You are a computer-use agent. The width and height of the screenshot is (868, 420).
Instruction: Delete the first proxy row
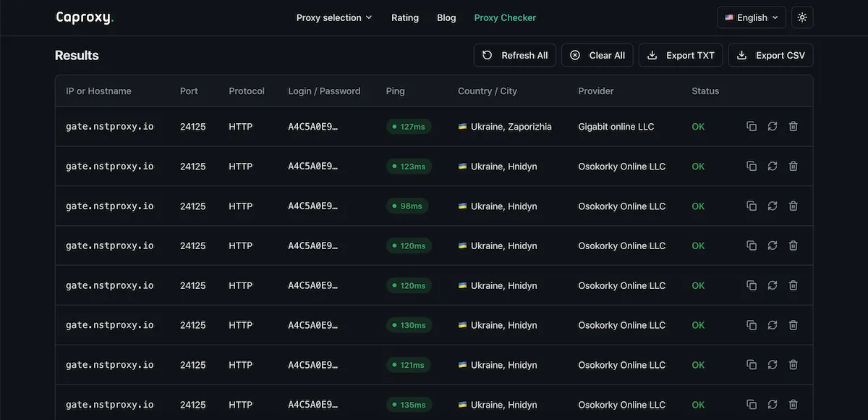pos(793,125)
